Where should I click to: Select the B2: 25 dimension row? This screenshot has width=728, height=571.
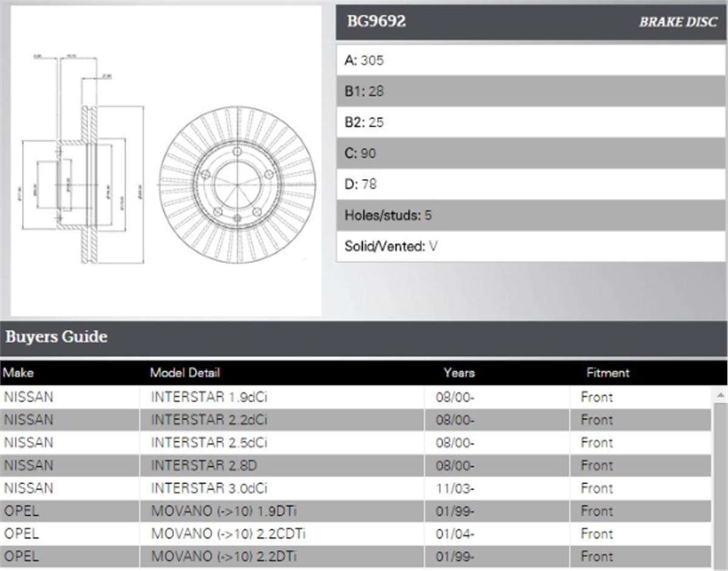click(x=531, y=122)
